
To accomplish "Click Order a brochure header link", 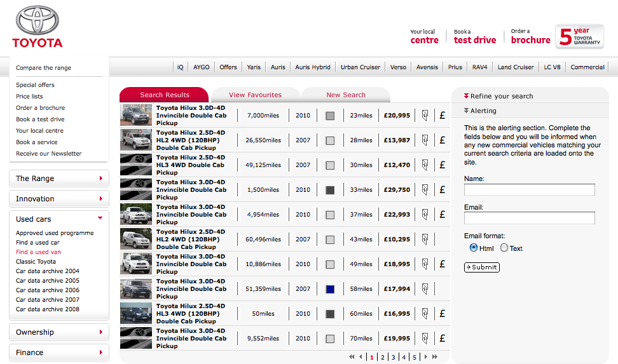I will click(530, 37).
